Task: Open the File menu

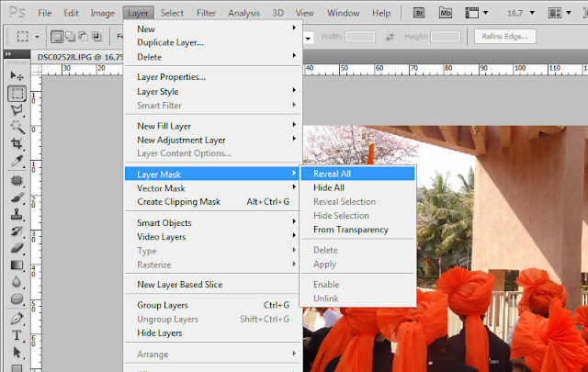Action: [x=45, y=13]
